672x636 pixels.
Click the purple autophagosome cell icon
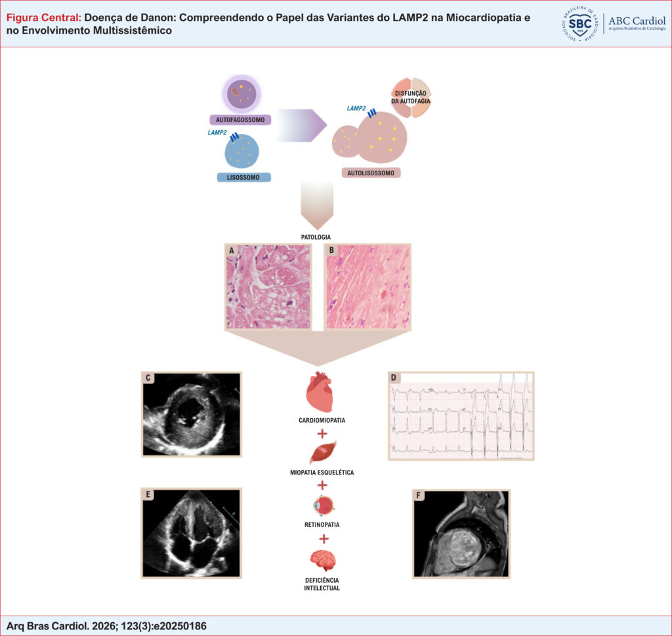241,93
